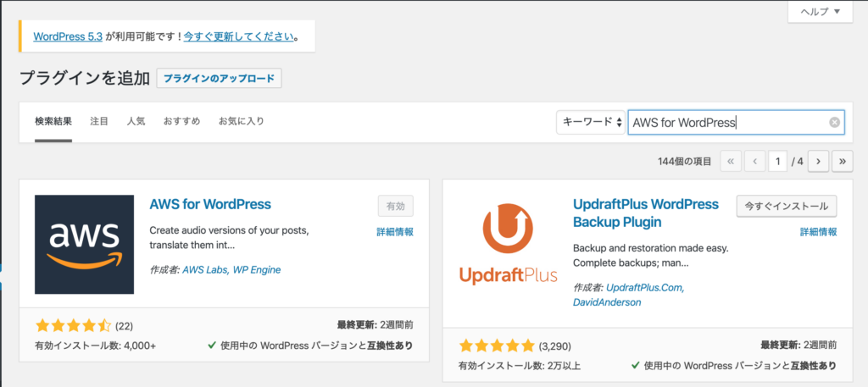Click UpdraftPlus compatibility checkmark text
This screenshot has height=387, width=868.
click(733, 366)
